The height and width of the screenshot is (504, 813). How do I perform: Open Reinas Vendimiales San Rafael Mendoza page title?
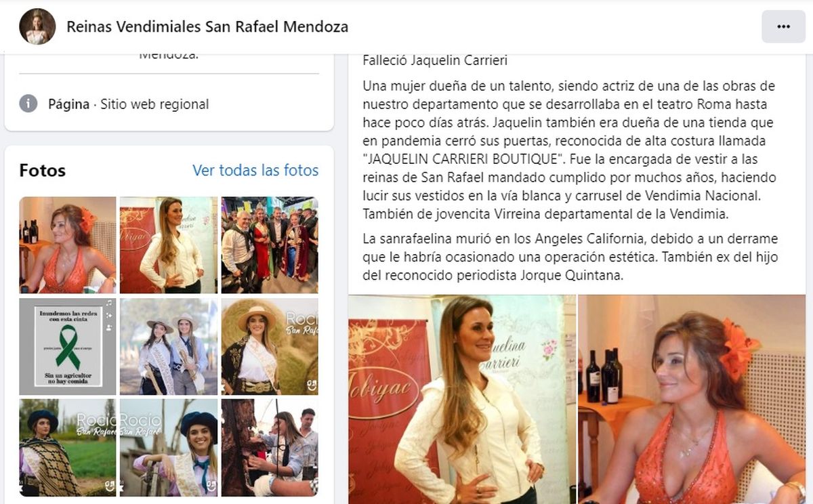[x=207, y=26]
